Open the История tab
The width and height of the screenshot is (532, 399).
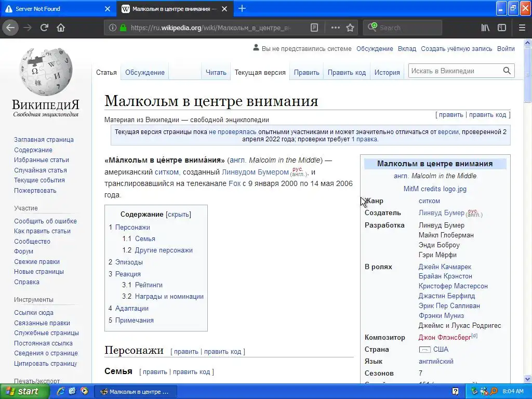[x=387, y=72]
